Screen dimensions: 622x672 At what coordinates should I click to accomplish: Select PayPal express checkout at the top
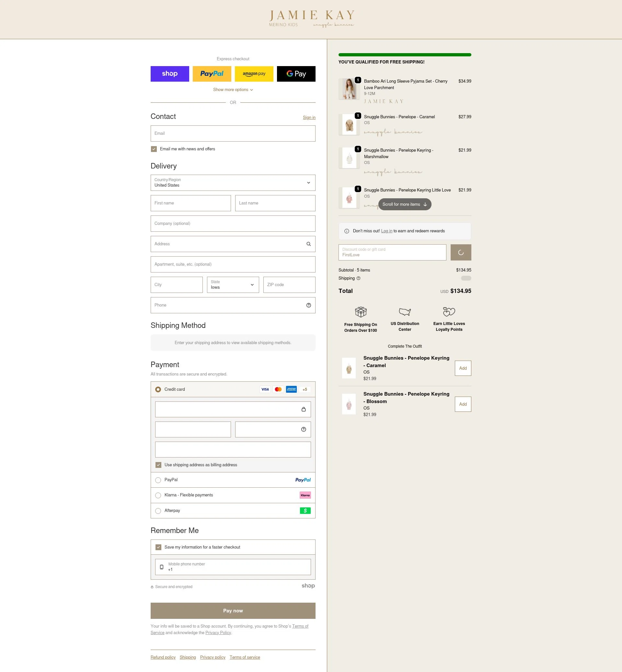[212, 74]
